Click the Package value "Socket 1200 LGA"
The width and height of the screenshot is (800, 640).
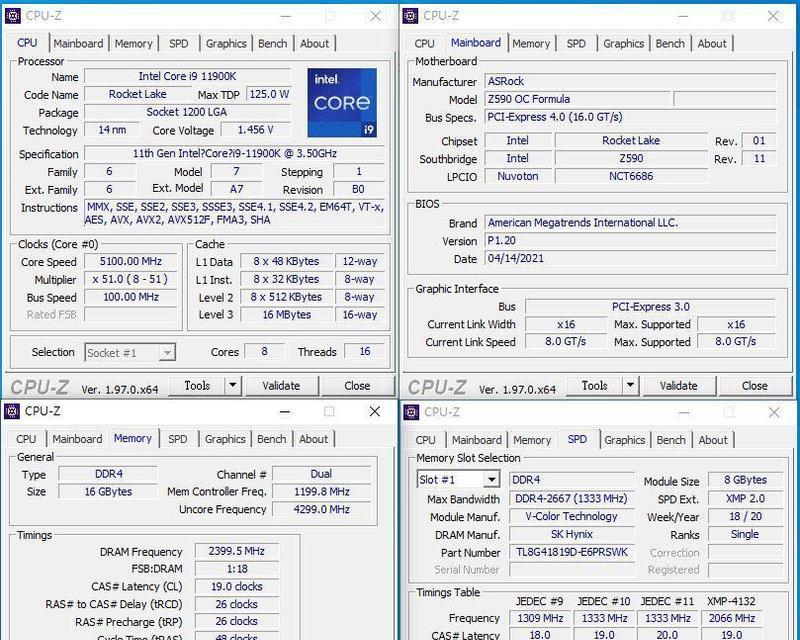(x=187, y=112)
